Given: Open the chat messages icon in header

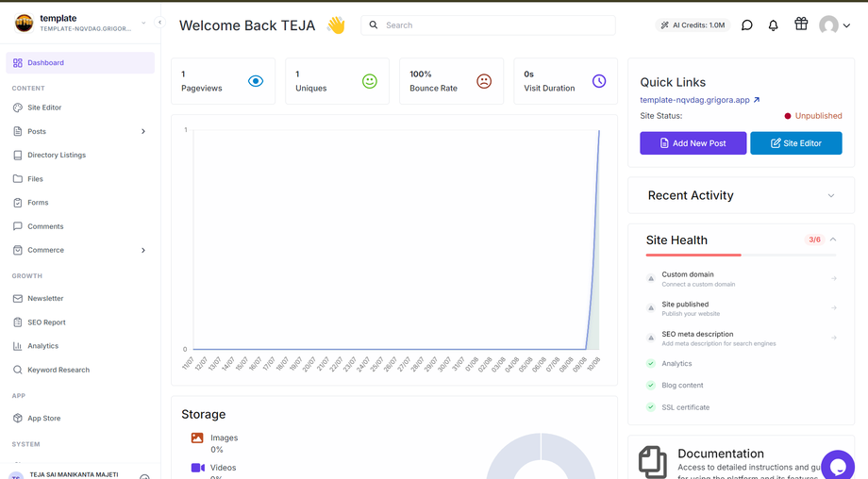Looking at the screenshot, I should point(747,25).
